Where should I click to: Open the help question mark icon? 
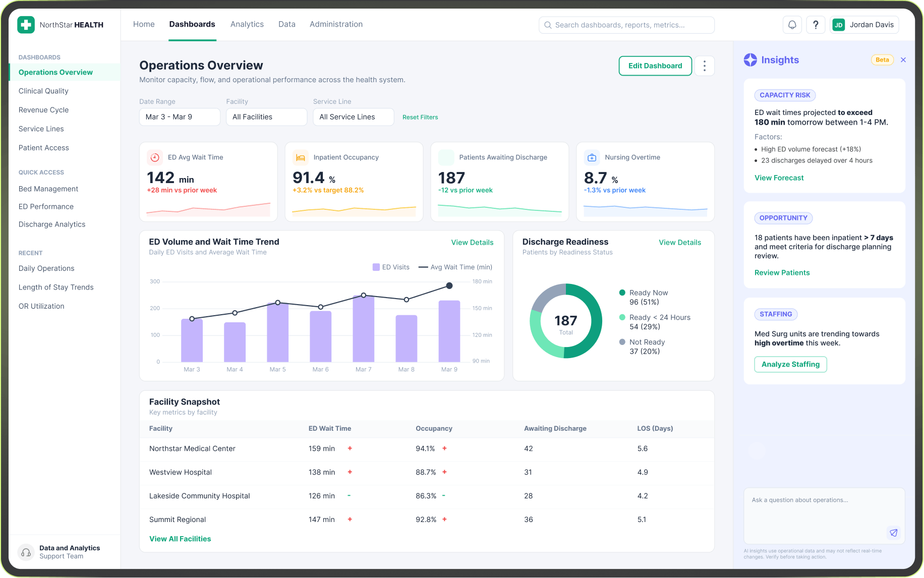click(816, 25)
